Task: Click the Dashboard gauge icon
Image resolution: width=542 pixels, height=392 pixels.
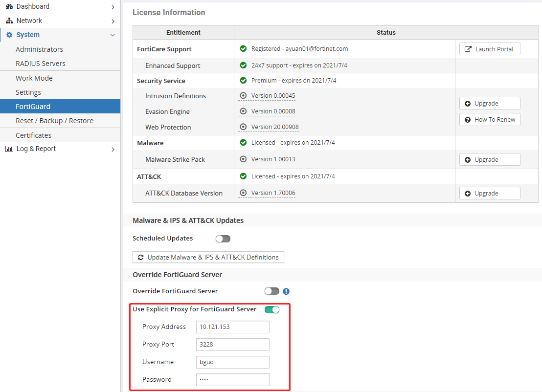Action: 9,6
